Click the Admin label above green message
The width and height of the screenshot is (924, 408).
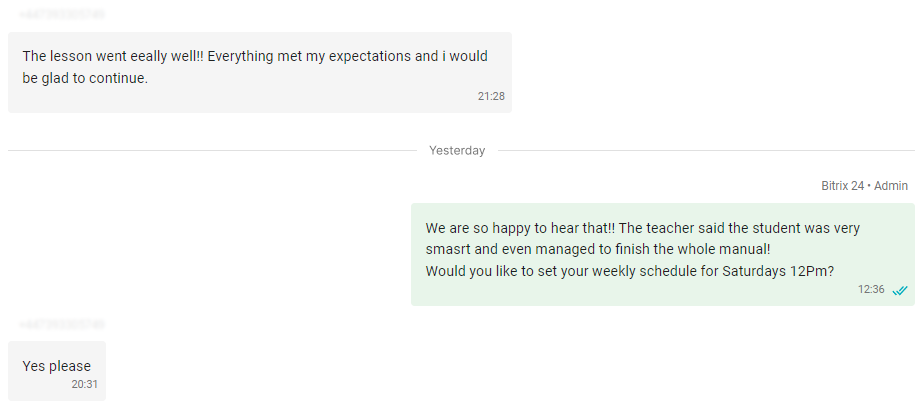[891, 186]
